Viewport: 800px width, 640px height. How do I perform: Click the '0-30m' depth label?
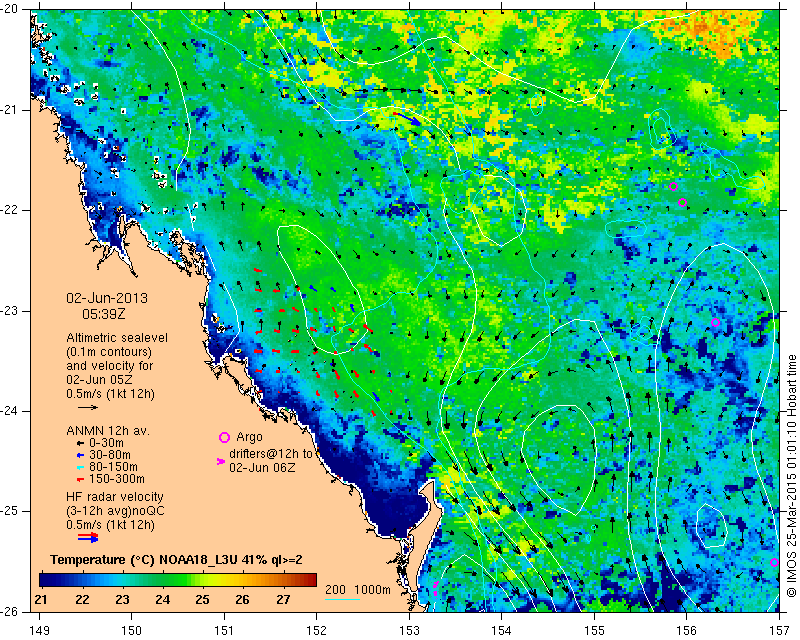click(x=106, y=443)
